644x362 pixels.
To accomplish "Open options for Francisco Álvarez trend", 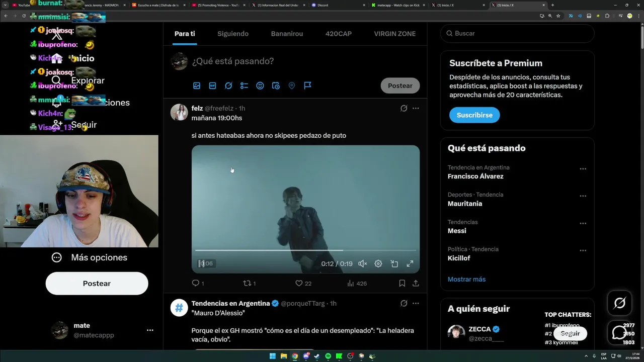I will [583, 169].
